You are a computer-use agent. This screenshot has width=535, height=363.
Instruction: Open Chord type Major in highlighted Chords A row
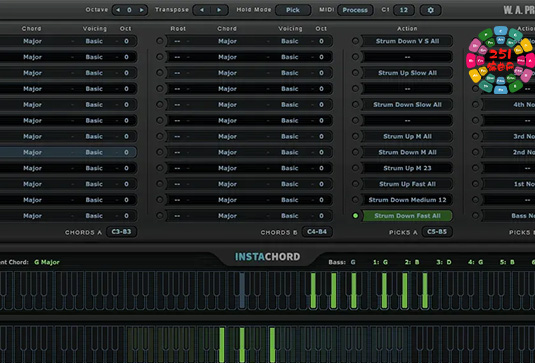pyautogui.click(x=32, y=152)
